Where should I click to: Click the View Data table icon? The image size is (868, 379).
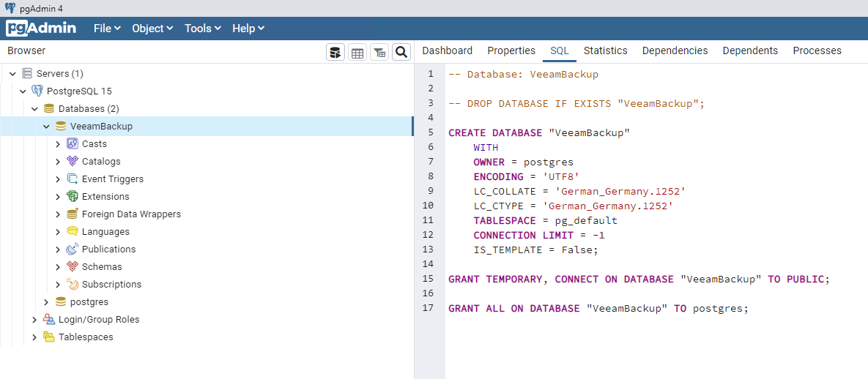tap(357, 53)
